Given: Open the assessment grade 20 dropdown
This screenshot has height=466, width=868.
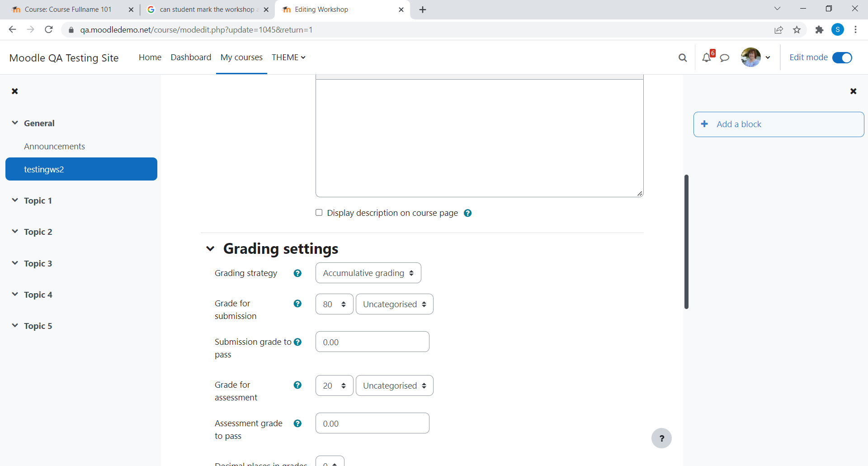Looking at the screenshot, I should point(334,385).
